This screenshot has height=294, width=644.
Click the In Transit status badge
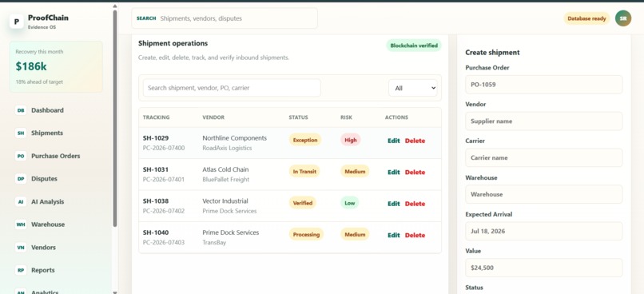pyautogui.click(x=304, y=172)
